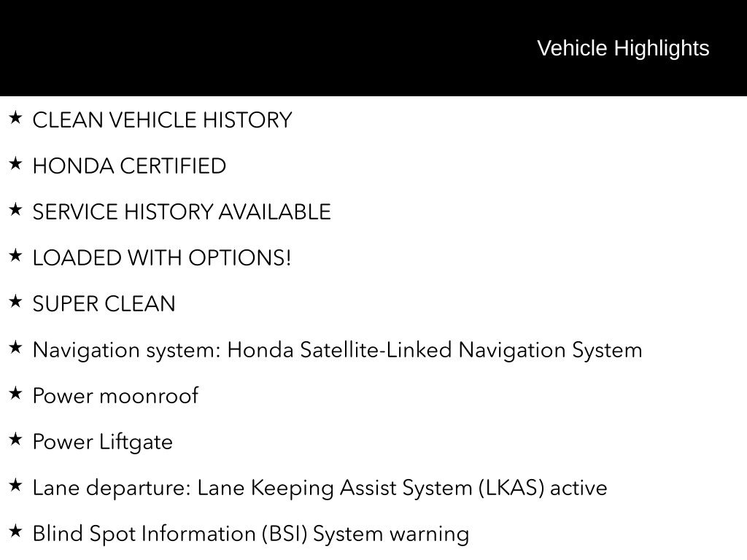The width and height of the screenshot is (747, 560).
Task: Click the Power moonroof feature text
Action: 115,396
